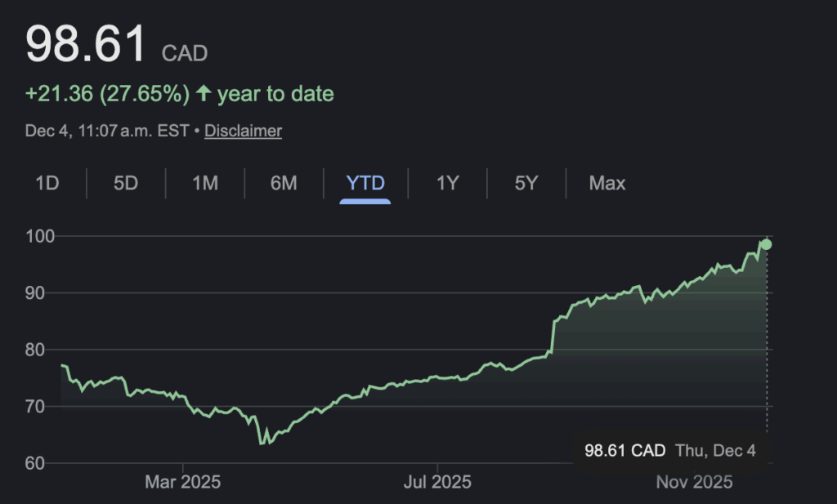Open the 6M chart view
Viewport: 837px width, 504px height.
pyautogui.click(x=284, y=183)
